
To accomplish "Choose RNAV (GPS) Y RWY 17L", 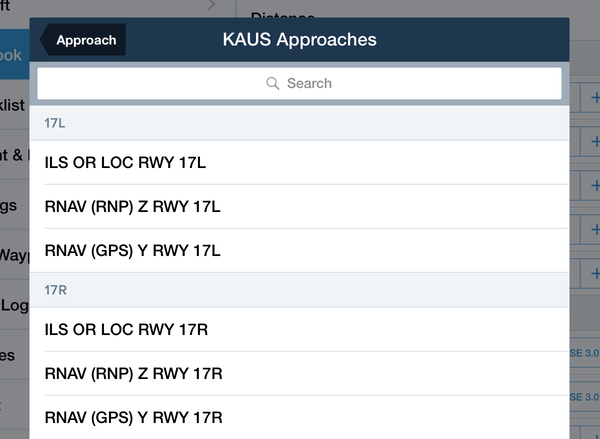I will tap(299, 251).
